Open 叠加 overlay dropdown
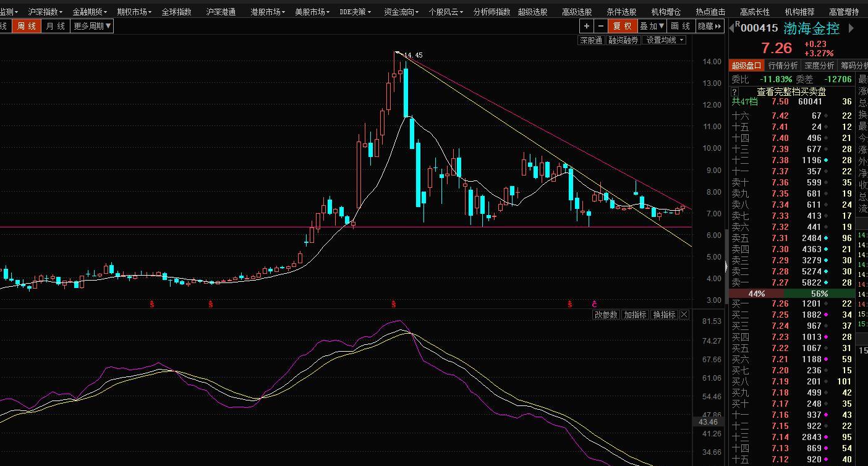This screenshot has width=868, height=466. pos(652,26)
